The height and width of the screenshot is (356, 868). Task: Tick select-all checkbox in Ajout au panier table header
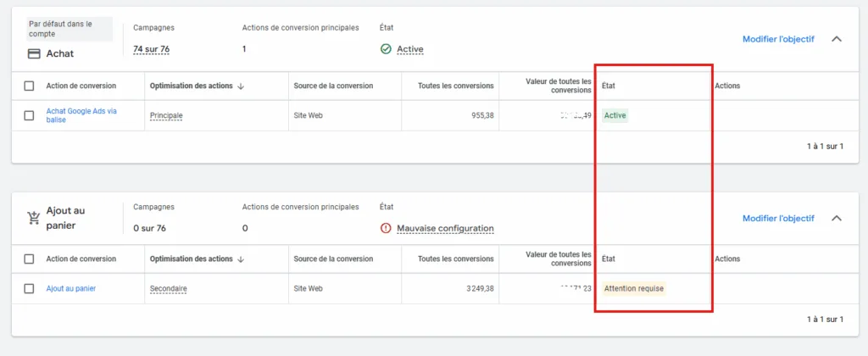pos(30,259)
